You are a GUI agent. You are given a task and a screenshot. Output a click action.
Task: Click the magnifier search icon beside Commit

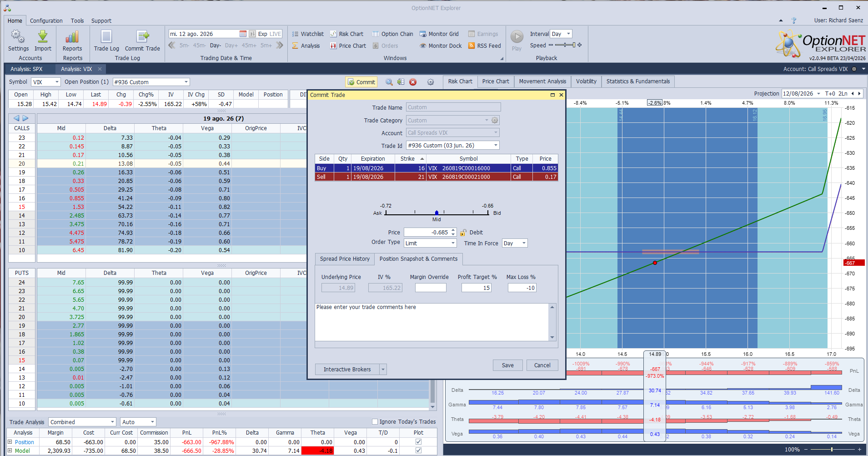pos(389,82)
